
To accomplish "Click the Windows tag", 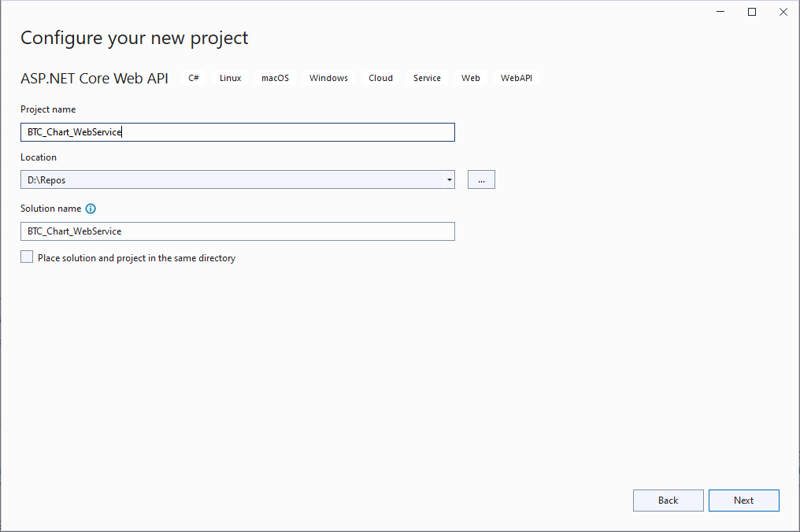I will coord(328,78).
